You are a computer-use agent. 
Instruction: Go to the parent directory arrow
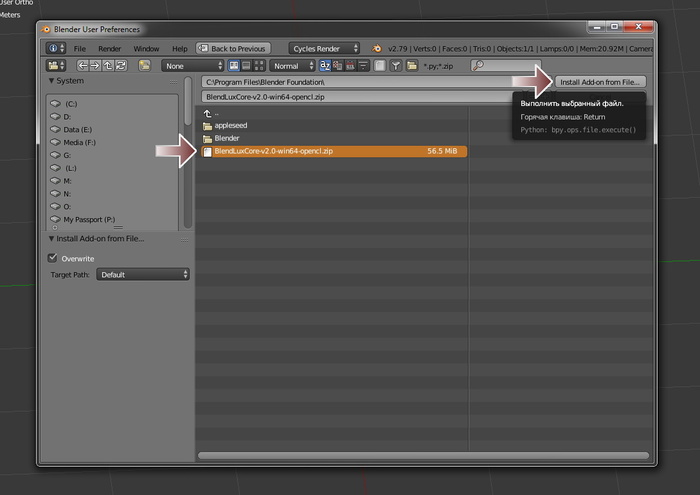(x=108, y=66)
